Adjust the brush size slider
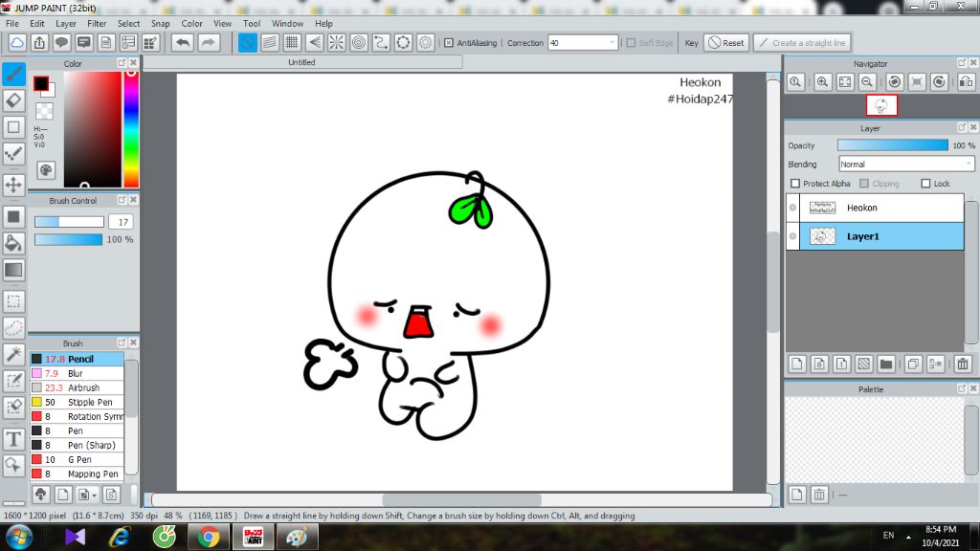The image size is (980, 551). (69, 222)
